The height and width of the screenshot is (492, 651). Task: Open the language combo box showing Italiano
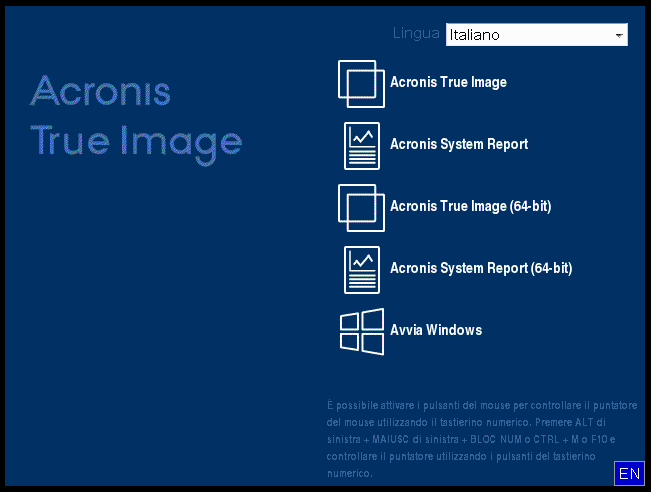pos(536,35)
